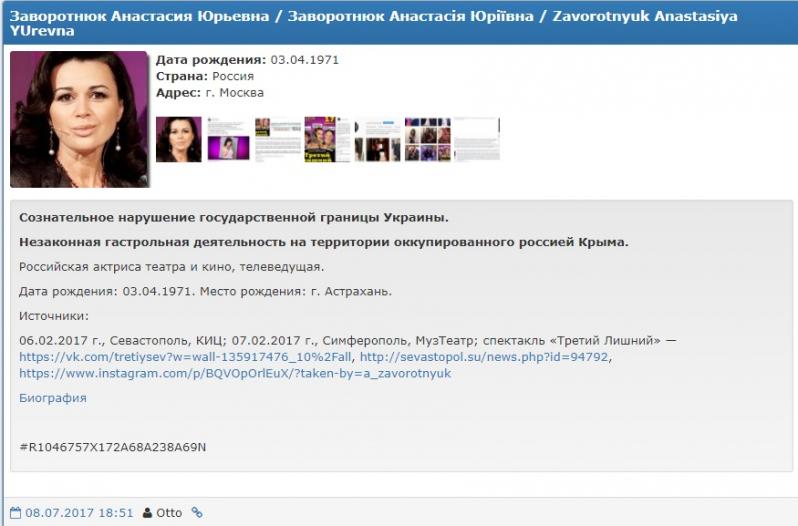
Task: Open the third thumbnail showing a text screenshot
Action: coord(277,139)
